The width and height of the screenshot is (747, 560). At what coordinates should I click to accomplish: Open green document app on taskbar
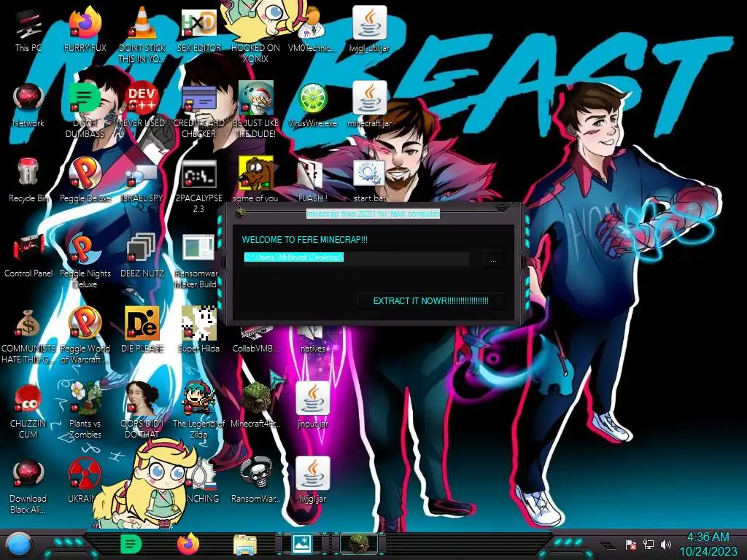(131, 544)
